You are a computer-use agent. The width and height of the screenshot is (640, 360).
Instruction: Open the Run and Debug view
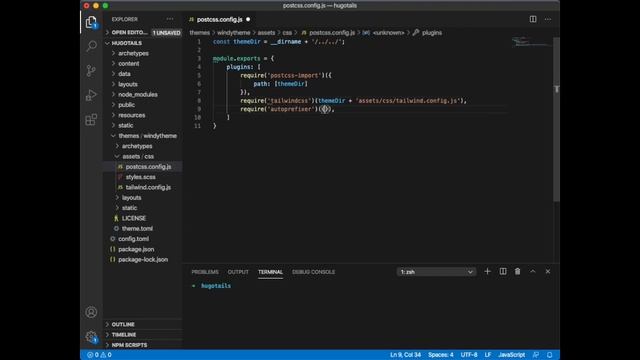click(91, 95)
